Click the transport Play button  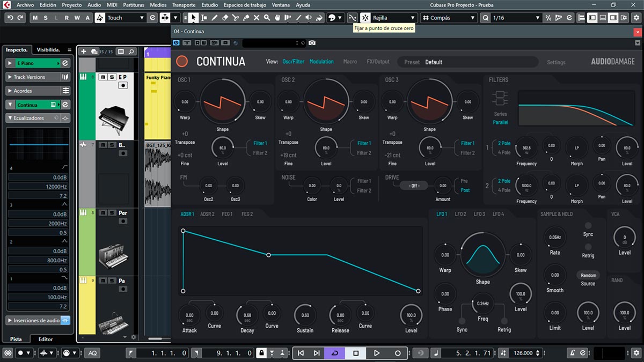(x=377, y=353)
